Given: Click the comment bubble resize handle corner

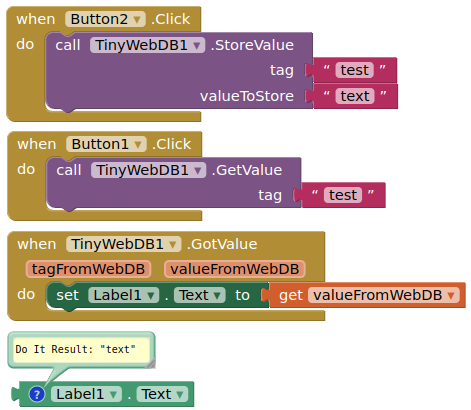Looking at the screenshot, I should [x=151, y=363].
